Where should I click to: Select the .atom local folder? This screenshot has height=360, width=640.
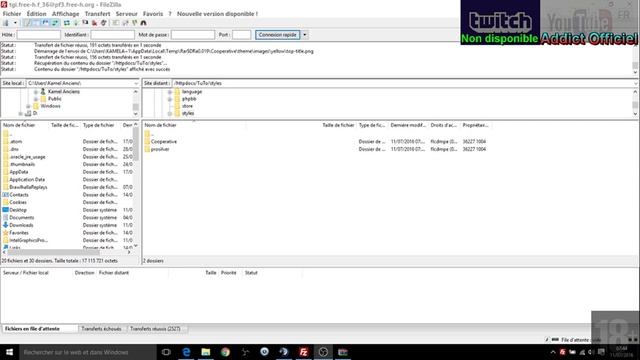pos(16,142)
